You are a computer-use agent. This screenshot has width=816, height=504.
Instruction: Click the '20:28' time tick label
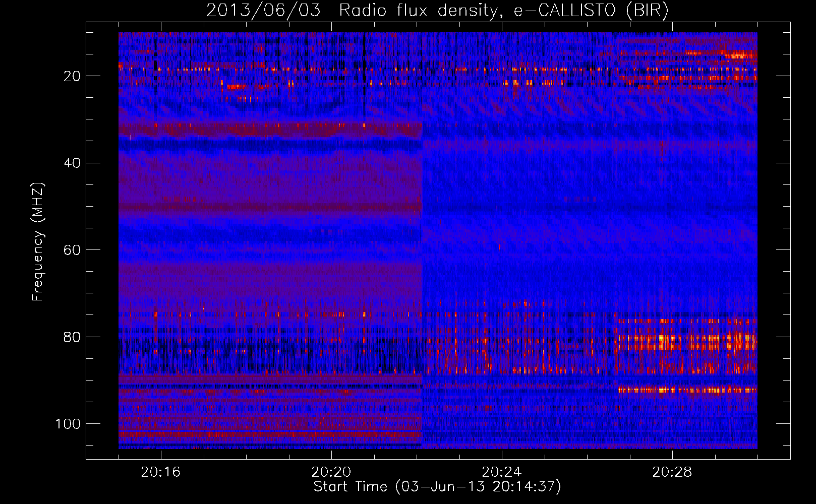[x=672, y=472]
